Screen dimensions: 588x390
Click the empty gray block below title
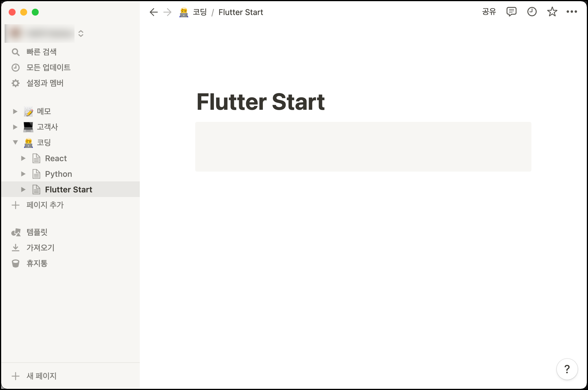(x=363, y=147)
